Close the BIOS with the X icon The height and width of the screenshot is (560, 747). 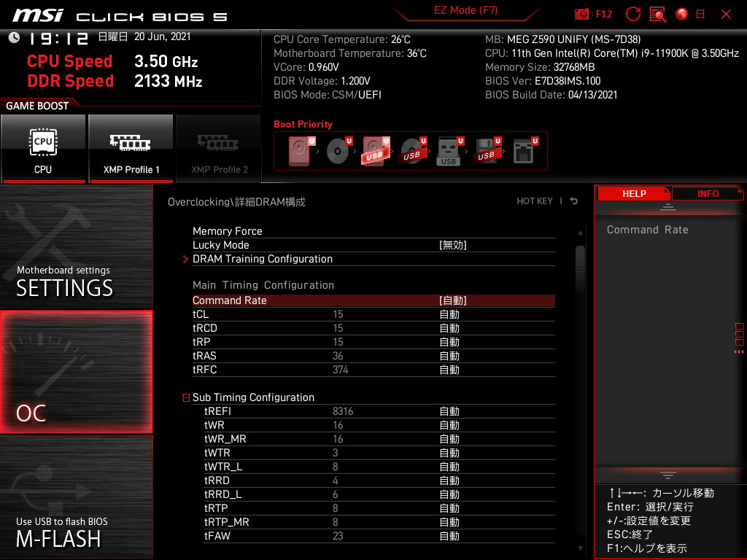[726, 15]
